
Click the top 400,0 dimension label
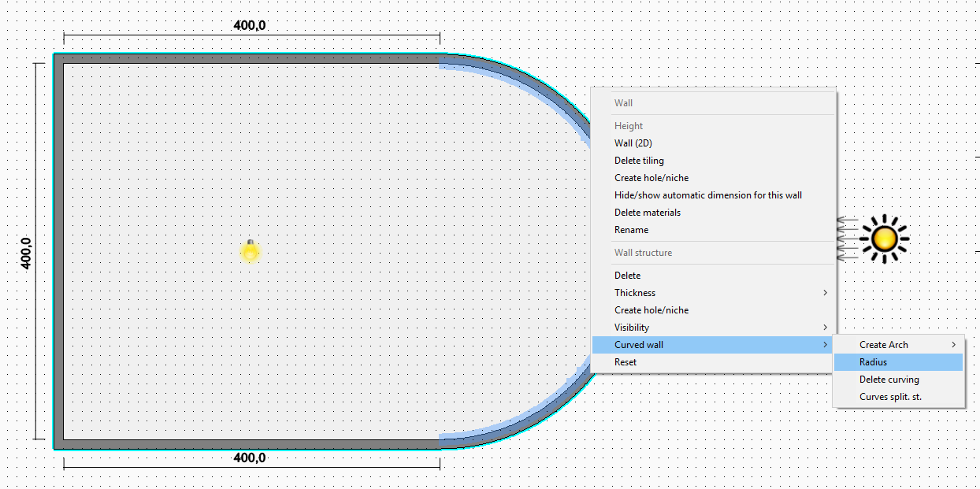tap(250, 25)
